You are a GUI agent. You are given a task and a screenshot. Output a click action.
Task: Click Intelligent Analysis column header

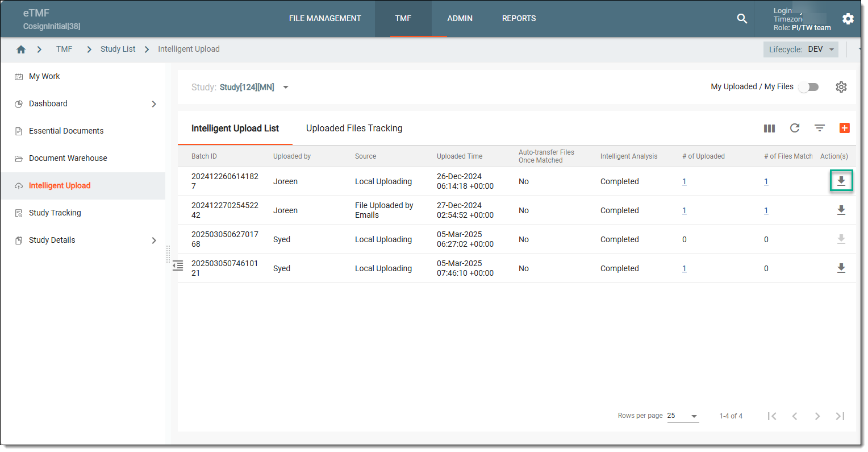click(629, 156)
